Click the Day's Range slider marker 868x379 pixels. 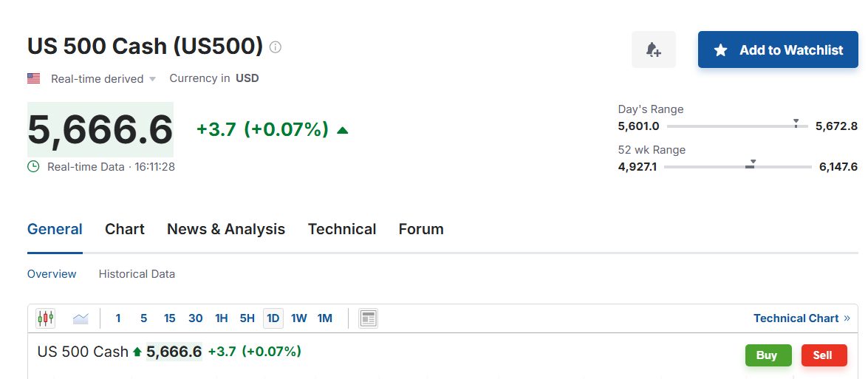tap(796, 123)
